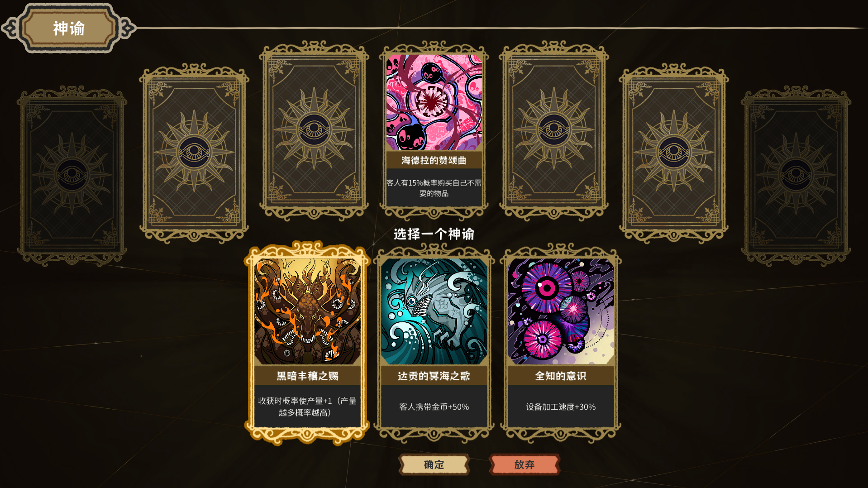The image size is (868, 488).
Task: Select the second face-down card from left
Action: [194, 153]
